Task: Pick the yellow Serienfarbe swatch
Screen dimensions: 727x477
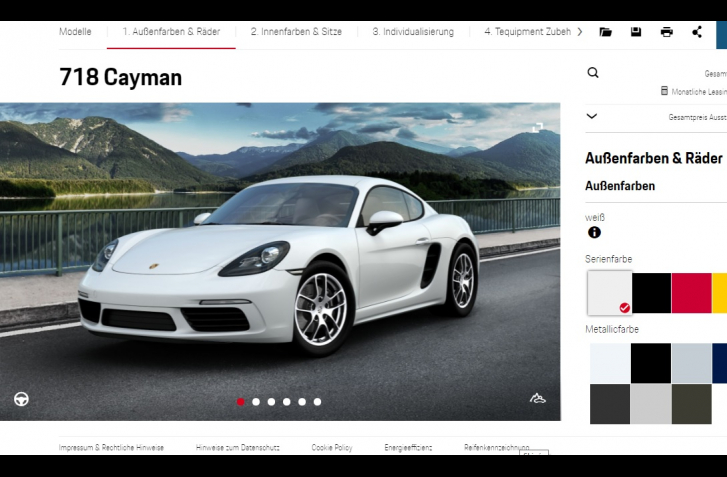Action: (720, 293)
